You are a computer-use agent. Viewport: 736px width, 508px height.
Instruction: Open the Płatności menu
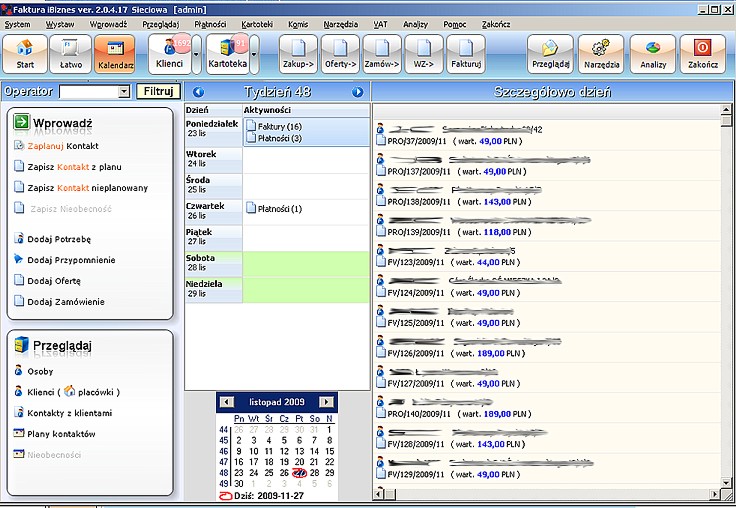point(210,23)
